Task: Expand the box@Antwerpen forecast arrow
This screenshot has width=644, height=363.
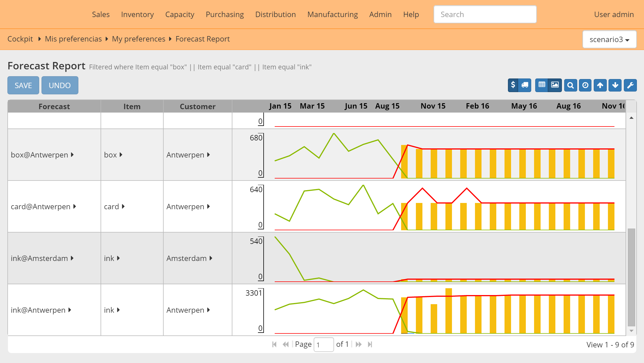Action: [x=72, y=155]
